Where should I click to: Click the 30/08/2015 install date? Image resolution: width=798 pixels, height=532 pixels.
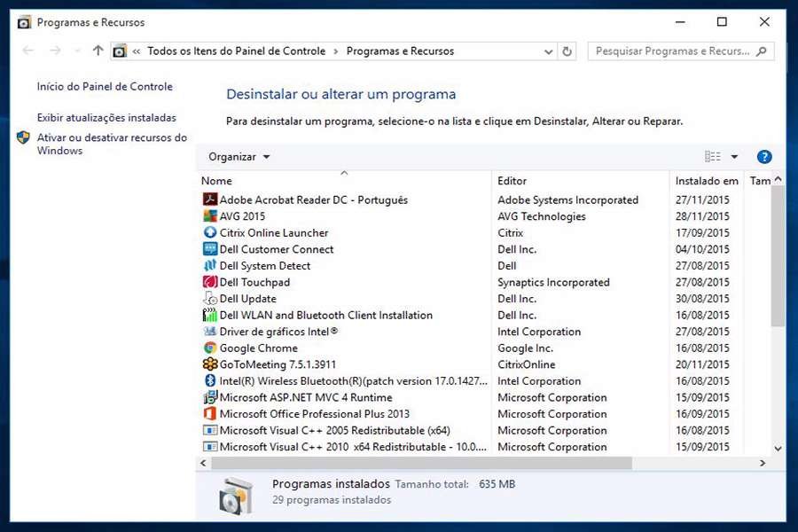pyautogui.click(x=702, y=299)
